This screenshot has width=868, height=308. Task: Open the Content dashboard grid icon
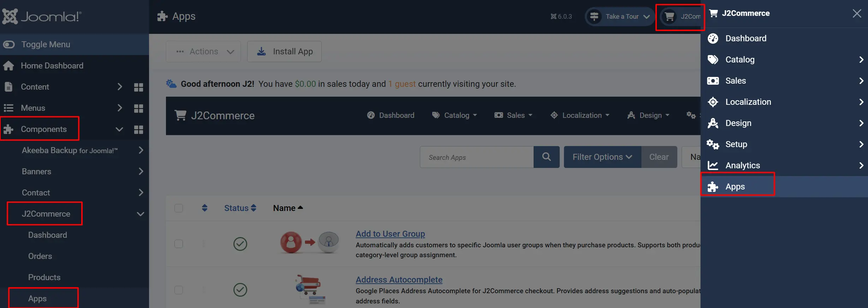(x=139, y=87)
